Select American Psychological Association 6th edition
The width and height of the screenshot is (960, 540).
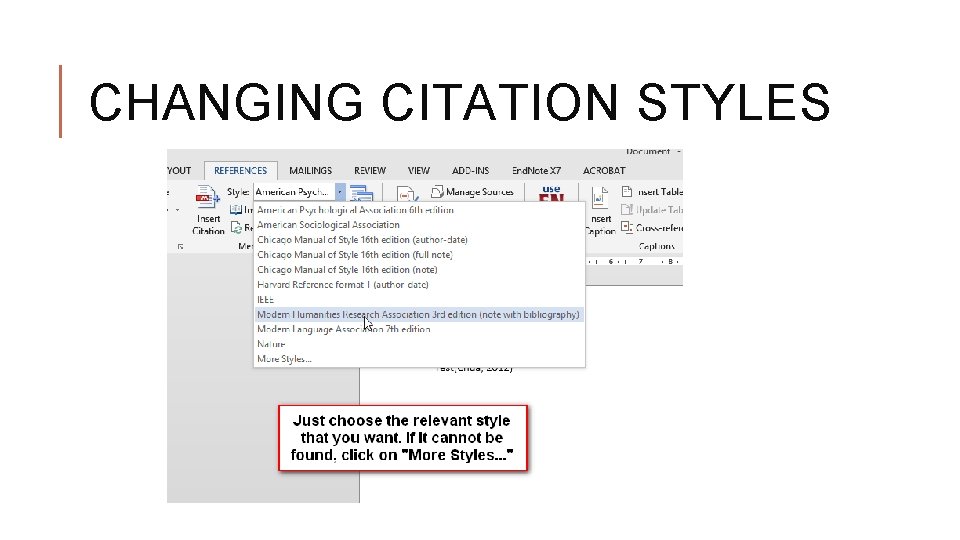pos(419,210)
